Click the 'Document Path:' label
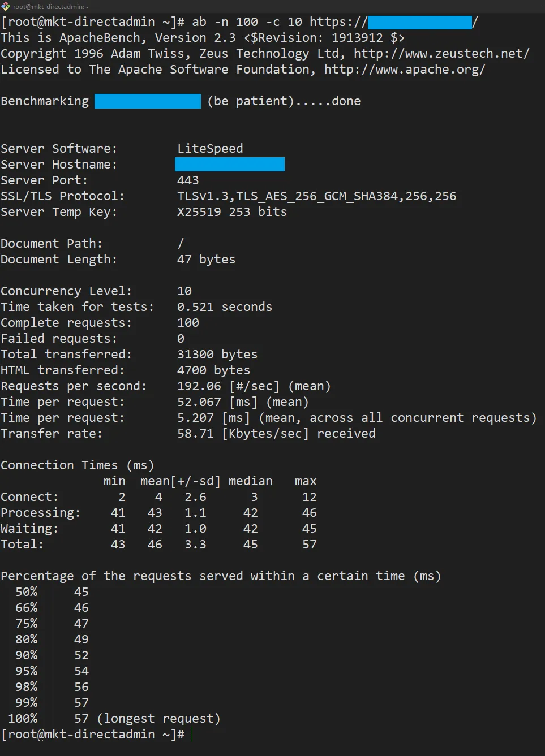This screenshot has height=756, width=545. 52,244
